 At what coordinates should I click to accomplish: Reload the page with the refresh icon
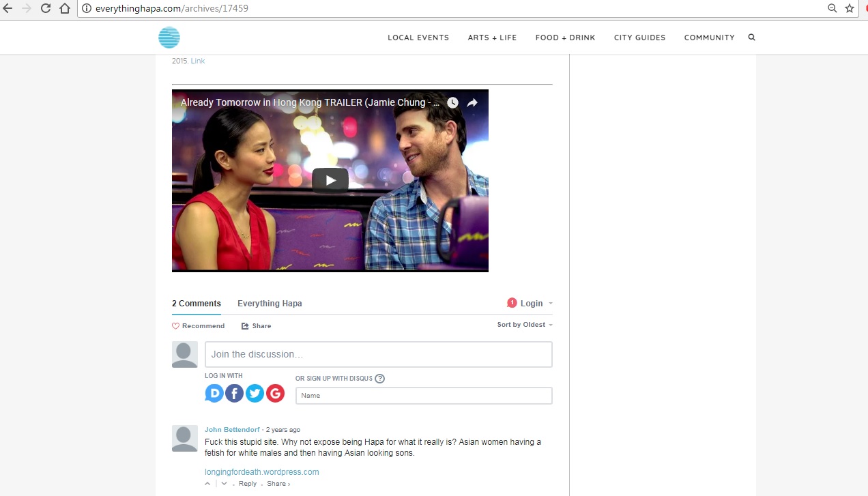46,8
